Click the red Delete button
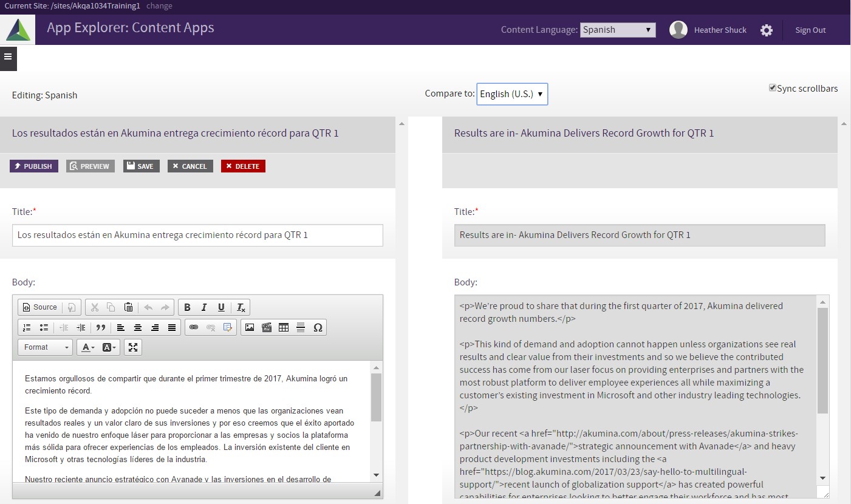851x504 pixels. (243, 166)
